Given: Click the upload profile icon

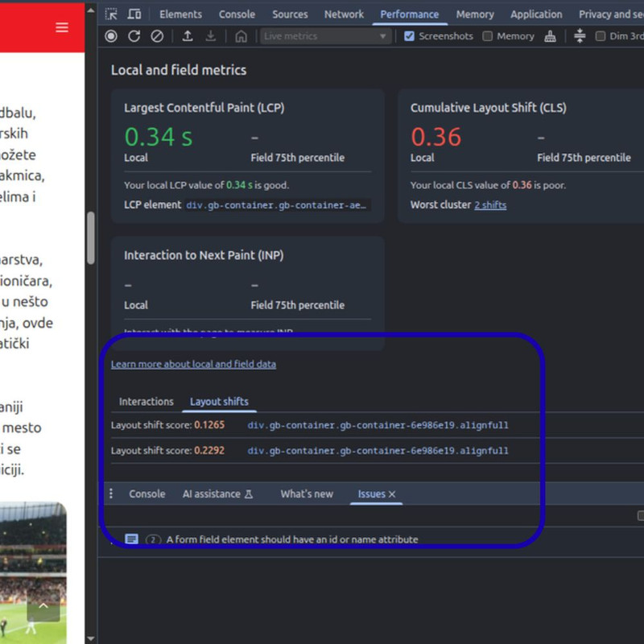Looking at the screenshot, I should pos(188,36).
